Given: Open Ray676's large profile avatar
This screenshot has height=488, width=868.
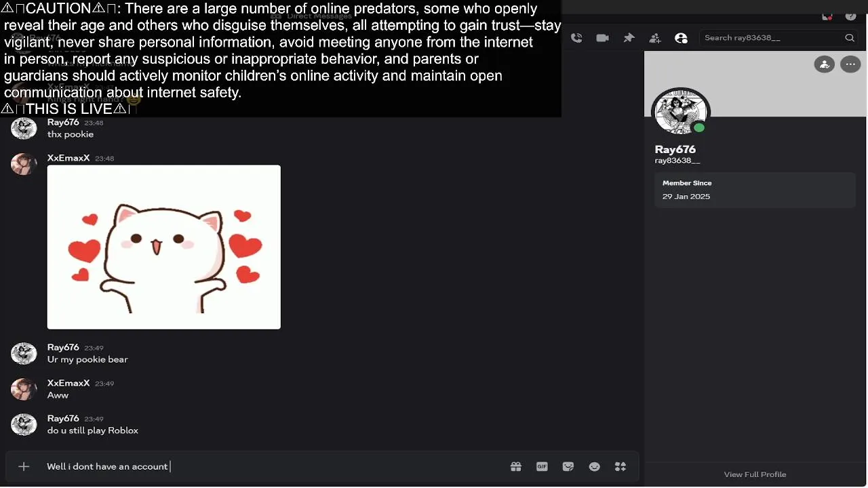Looking at the screenshot, I should pyautogui.click(x=680, y=113).
